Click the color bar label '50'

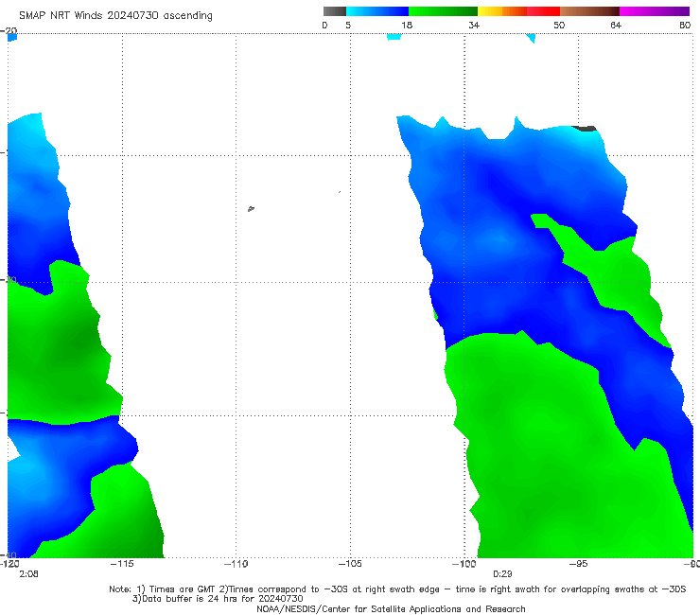[559, 25]
